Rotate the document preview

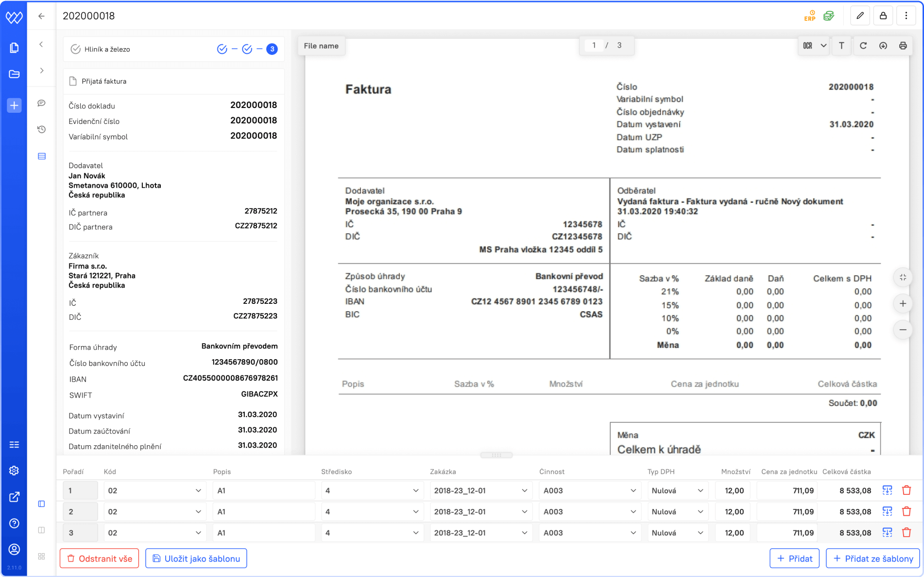coord(863,46)
